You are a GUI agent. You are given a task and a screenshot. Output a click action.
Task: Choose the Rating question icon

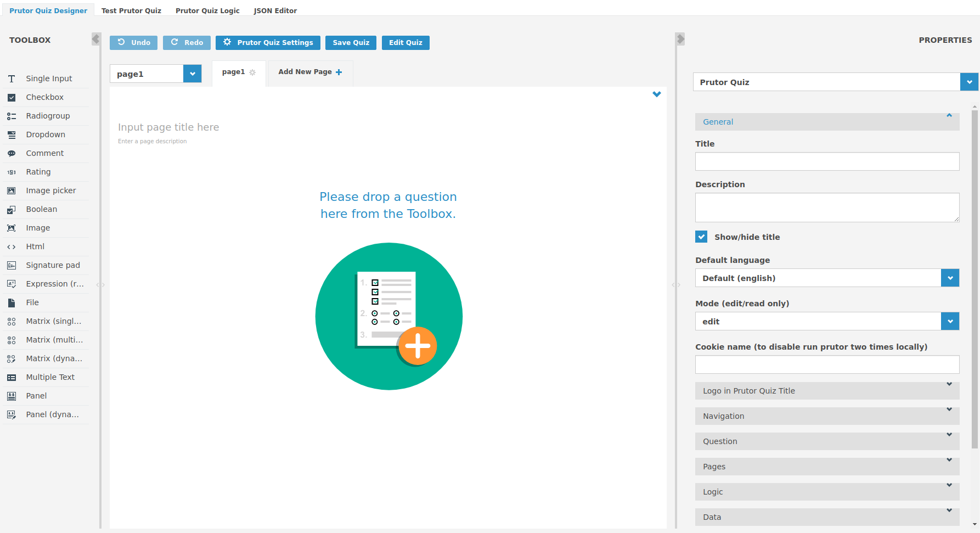point(12,172)
